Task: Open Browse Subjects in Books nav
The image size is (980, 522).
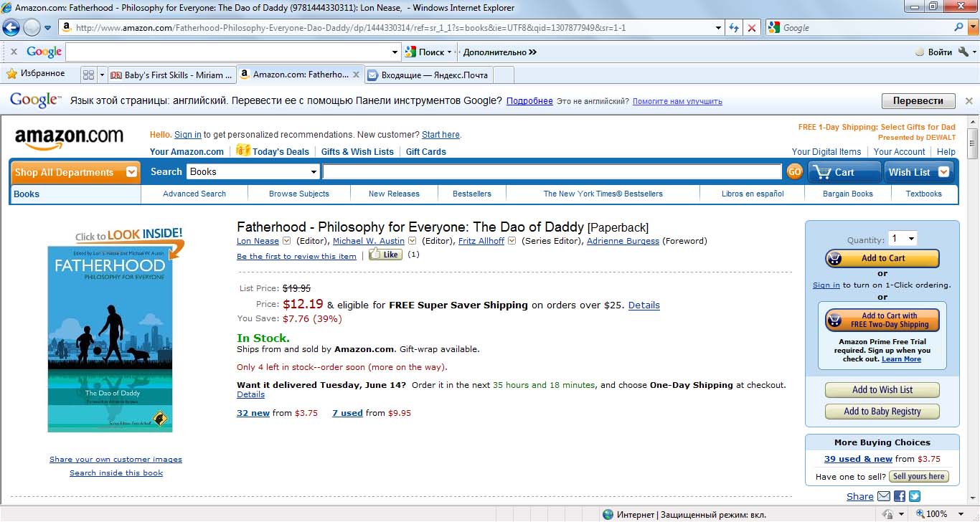Action: 299,194
